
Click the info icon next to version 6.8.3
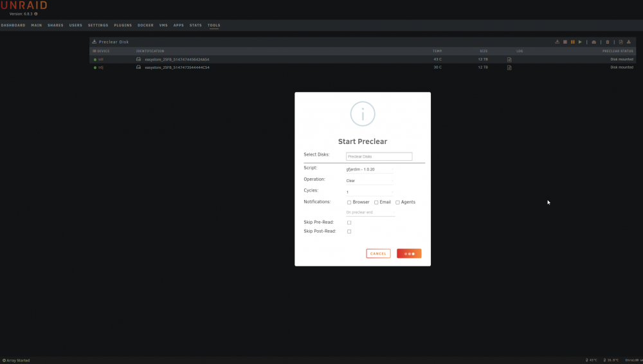point(35,14)
